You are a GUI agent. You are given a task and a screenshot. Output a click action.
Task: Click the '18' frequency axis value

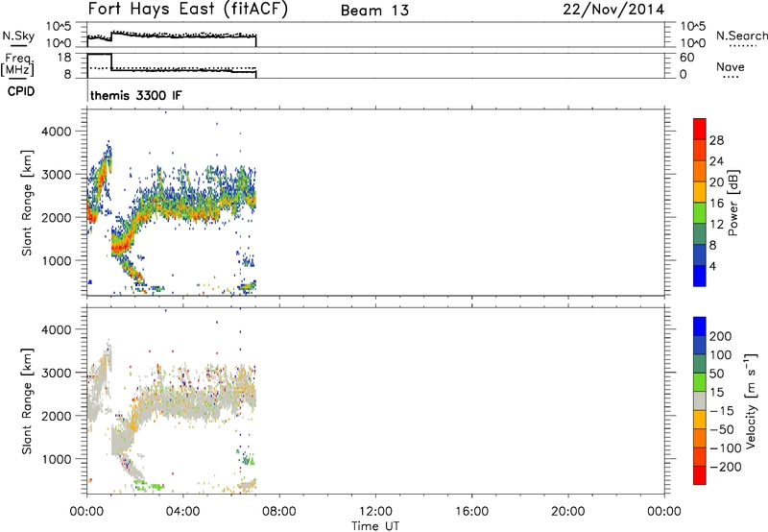(64, 58)
